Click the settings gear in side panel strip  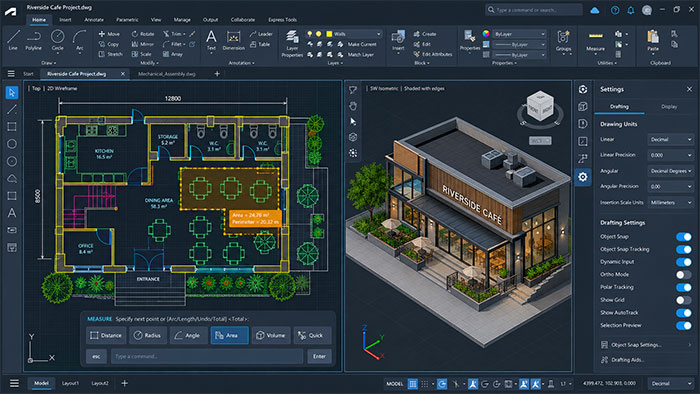[583, 177]
